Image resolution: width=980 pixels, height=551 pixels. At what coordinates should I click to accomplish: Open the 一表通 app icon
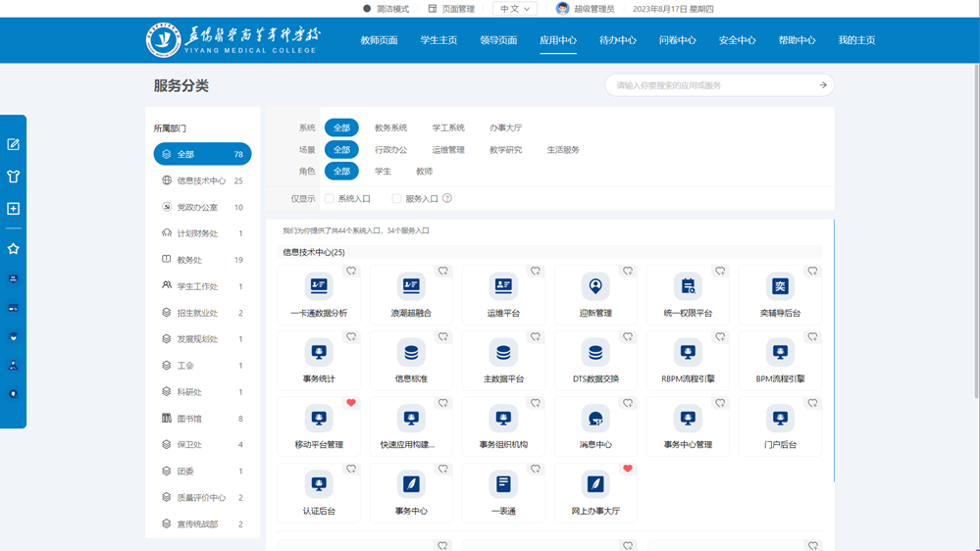[x=503, y=484]
